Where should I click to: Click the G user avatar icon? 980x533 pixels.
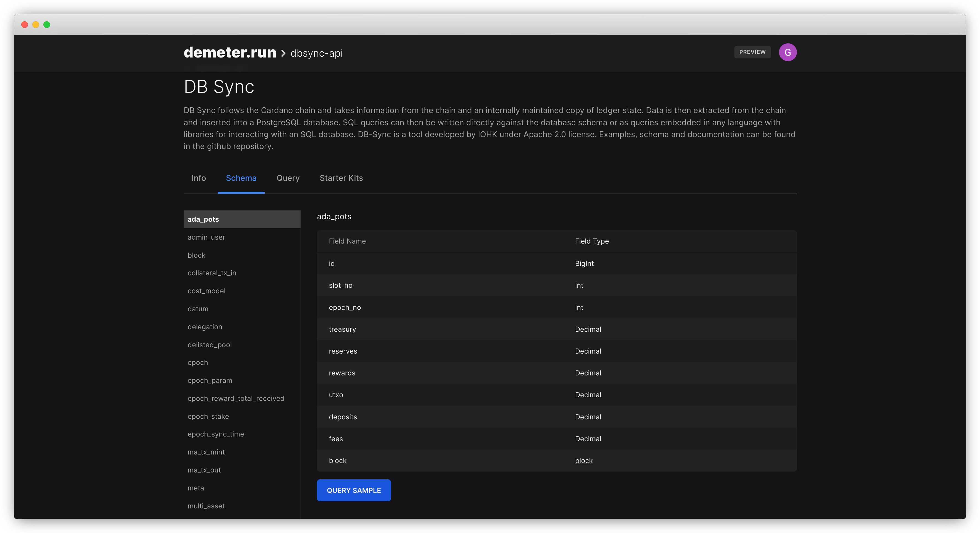pyautogui.click(x=788, y=52)
